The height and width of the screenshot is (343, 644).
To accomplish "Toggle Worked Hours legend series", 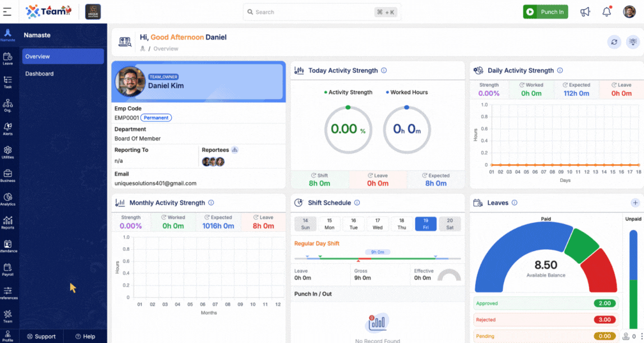I will [407, 93].
